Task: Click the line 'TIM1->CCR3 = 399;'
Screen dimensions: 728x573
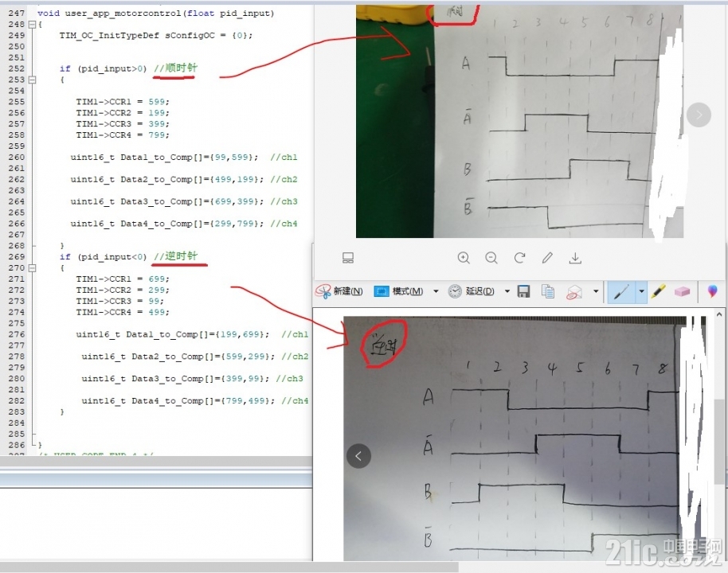Action: 123,124
